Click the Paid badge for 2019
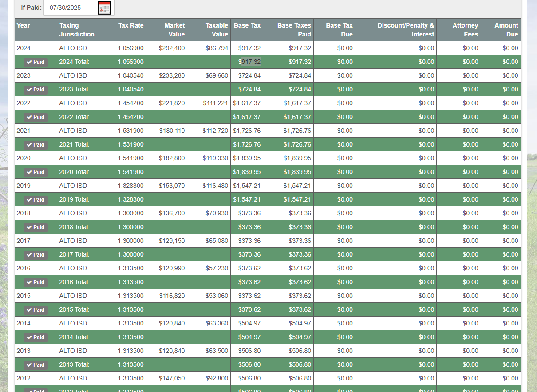 coord(36,200)
